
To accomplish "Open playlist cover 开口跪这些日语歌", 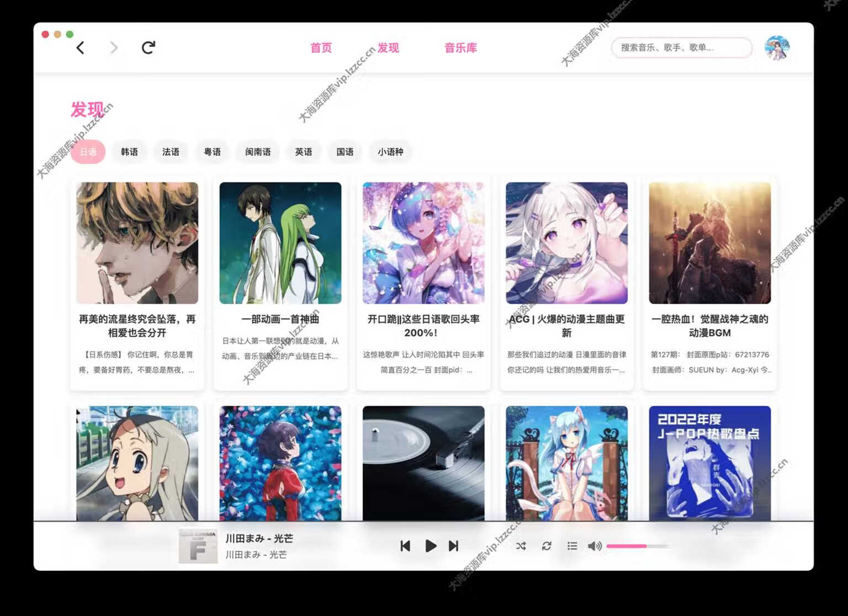I will [x=423, y=243].
